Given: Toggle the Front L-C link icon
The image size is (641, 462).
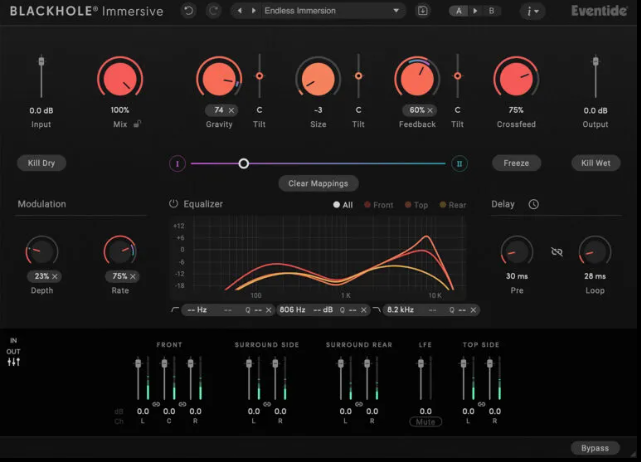Looking at the screenshot, I should point(156,404).
